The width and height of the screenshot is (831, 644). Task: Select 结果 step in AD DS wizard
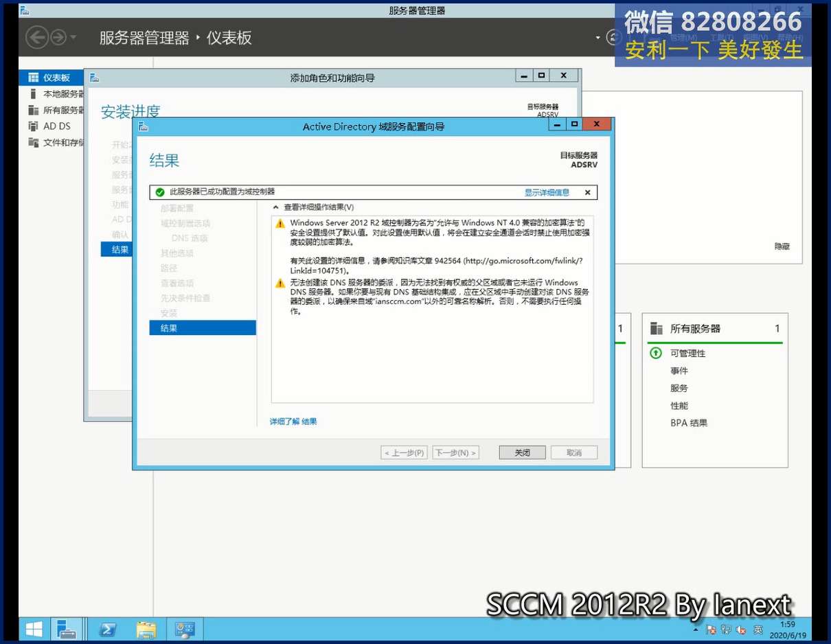[203, 328]
